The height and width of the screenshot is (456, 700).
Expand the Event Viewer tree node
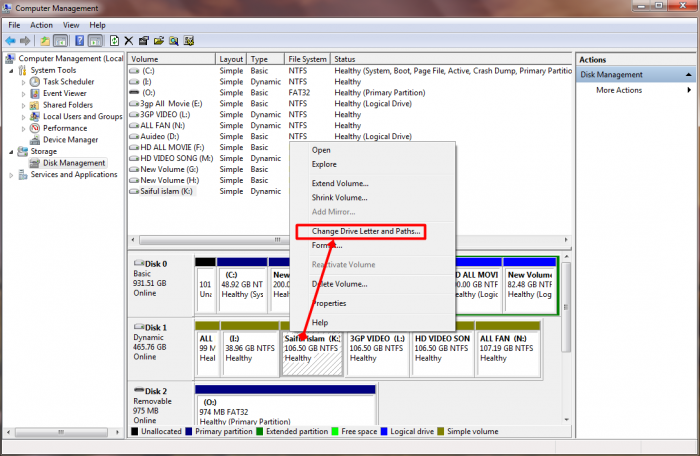[23, 94]
